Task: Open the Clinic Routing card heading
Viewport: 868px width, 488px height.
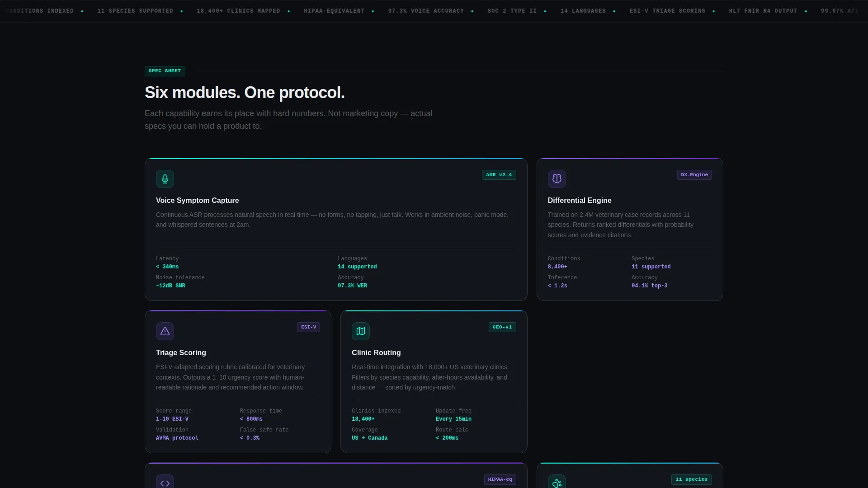Action: point(376,352)
